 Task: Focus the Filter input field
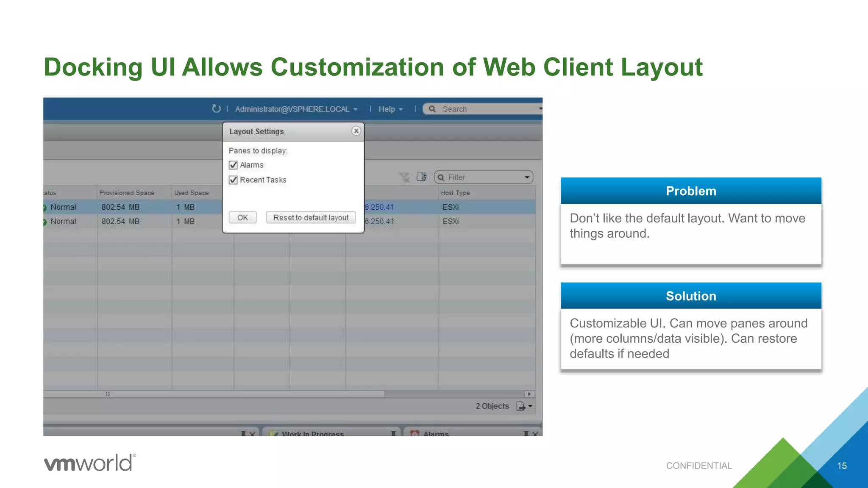coord(484,177)
